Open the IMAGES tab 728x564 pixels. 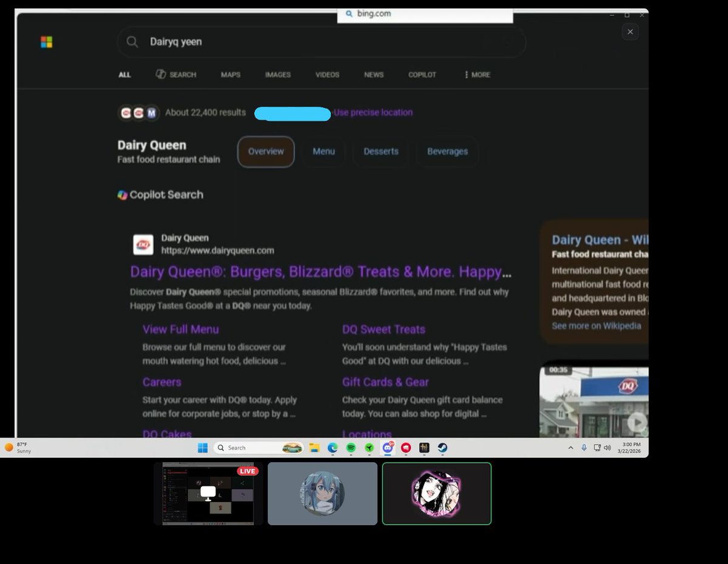click(278, 75)
